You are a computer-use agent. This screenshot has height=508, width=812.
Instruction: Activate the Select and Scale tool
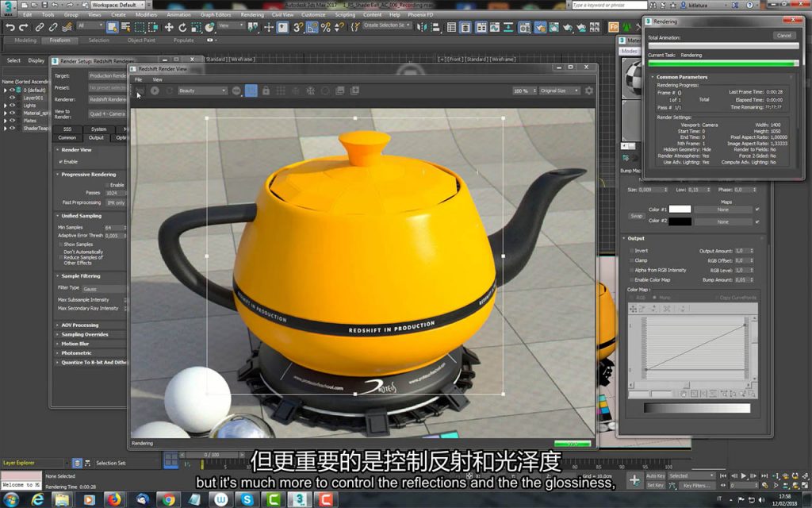(x=196, y=27)
